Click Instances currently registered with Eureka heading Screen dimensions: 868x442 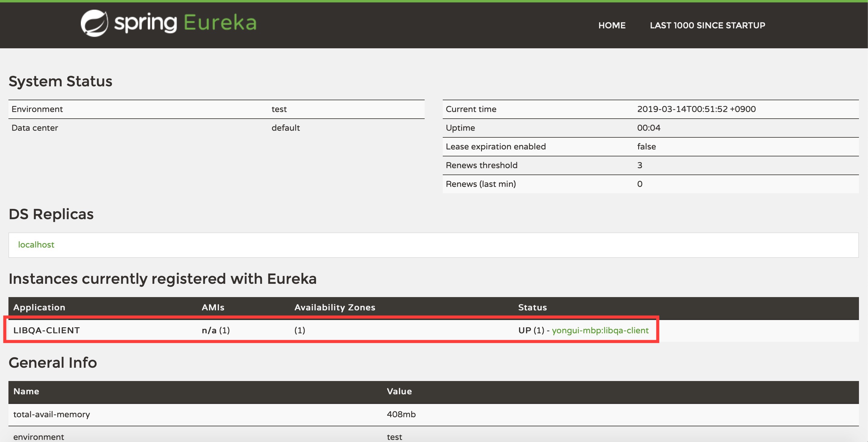pyautogui.click(x=163, y=279)
